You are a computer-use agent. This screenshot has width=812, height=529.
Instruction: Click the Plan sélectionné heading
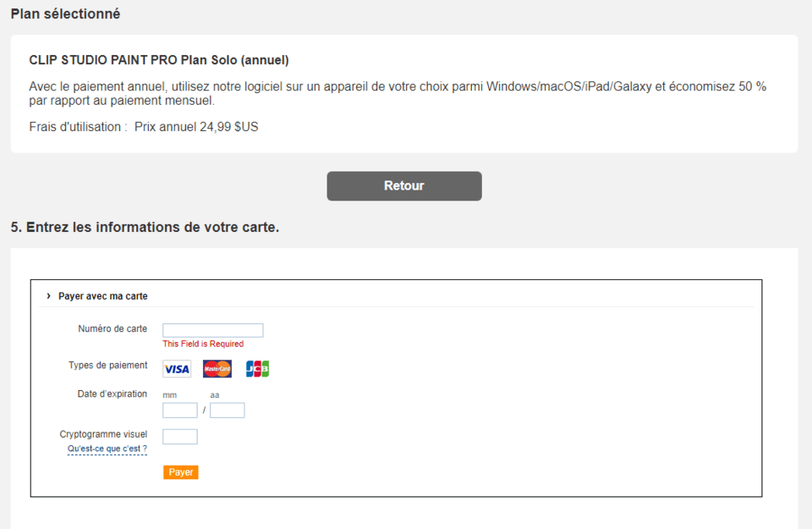point(65,14)
